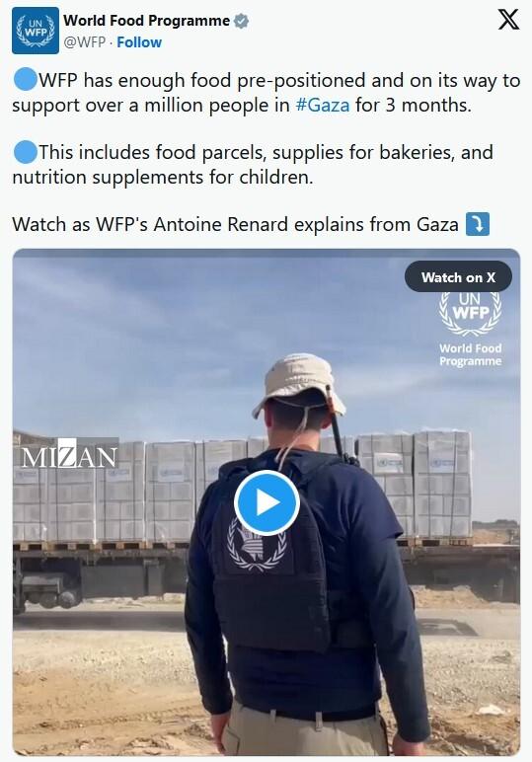The width and height of the screenshot is (532, 762).
Task: Click the second blue circle bullet emoji
Action: pos(25,152)
